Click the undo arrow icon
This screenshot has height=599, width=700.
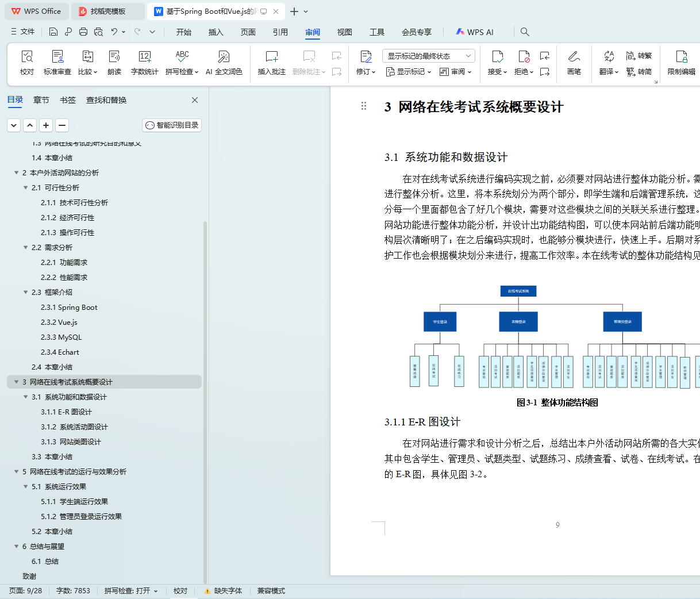(114, 32)
